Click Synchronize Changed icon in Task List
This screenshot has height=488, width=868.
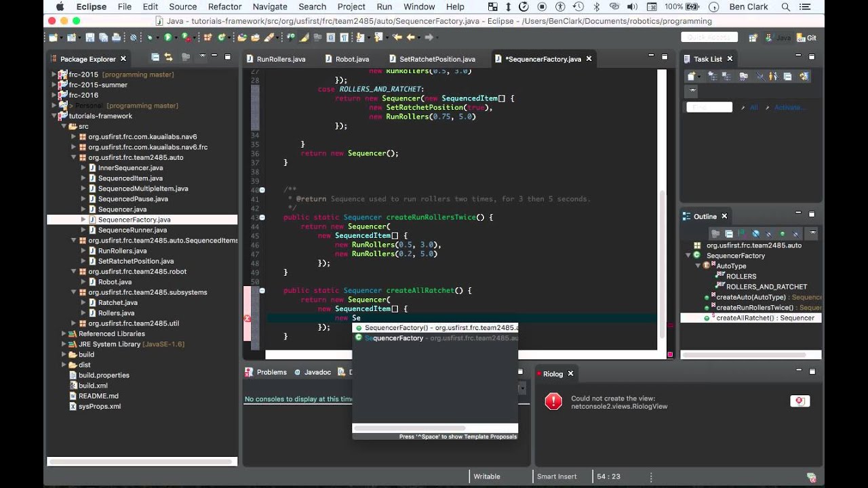pos(804,76)
